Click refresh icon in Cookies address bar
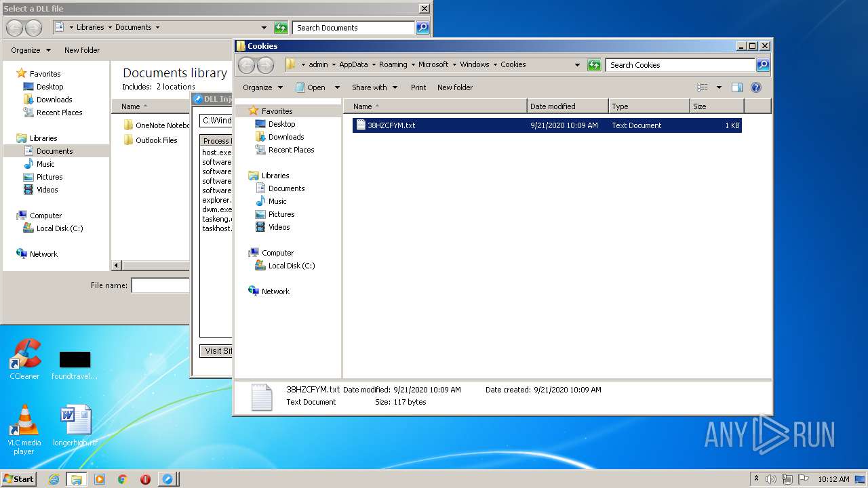 [x=594, y=65]
